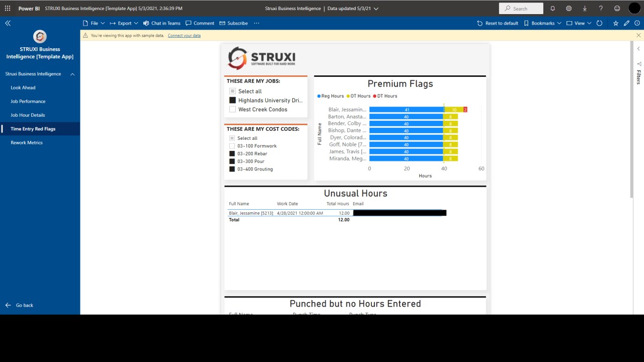This screenshot has height=362, width=644.
Task: Click the yellow OT Hours legend dot
Action: tap(348, 96)
